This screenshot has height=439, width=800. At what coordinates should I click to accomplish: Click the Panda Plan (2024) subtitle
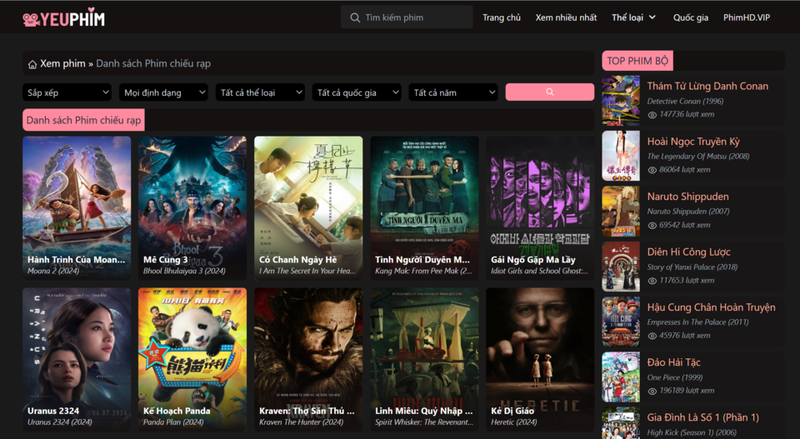pyautogui.click(x=173, y=423)
